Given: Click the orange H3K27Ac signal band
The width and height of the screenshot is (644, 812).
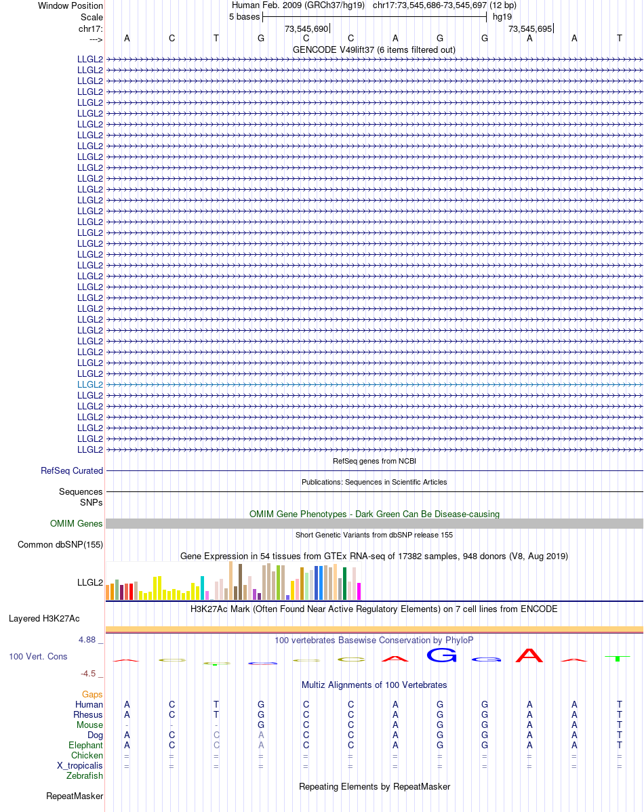Looking at the screenshot, I should [x=374, y=630].
